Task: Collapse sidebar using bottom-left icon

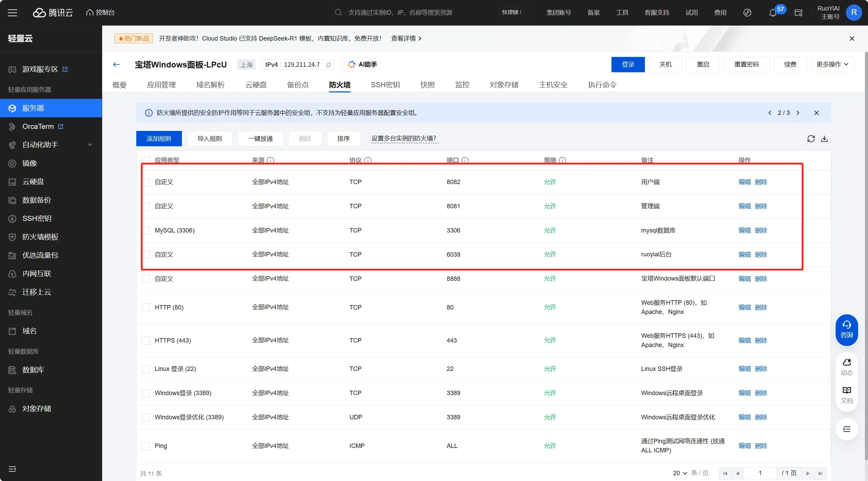Action: click(x=12, y=469)
